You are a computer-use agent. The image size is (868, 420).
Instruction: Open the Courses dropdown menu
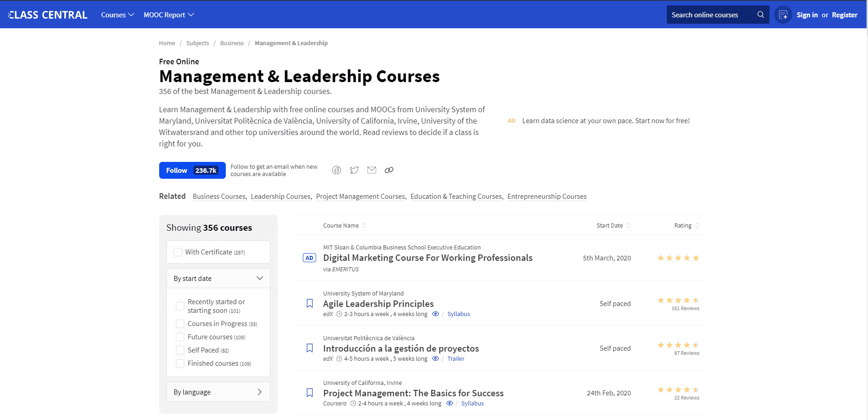tap(118, 15)
